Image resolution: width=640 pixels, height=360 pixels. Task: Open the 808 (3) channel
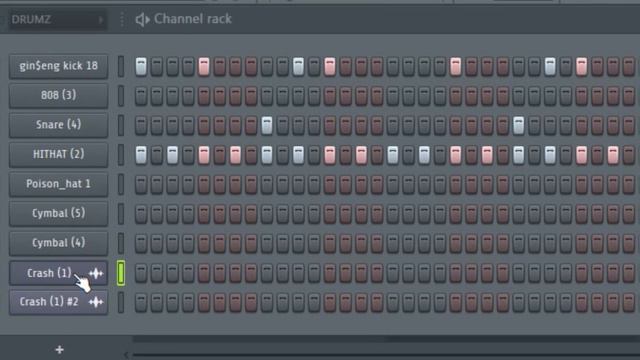(58, 95)
